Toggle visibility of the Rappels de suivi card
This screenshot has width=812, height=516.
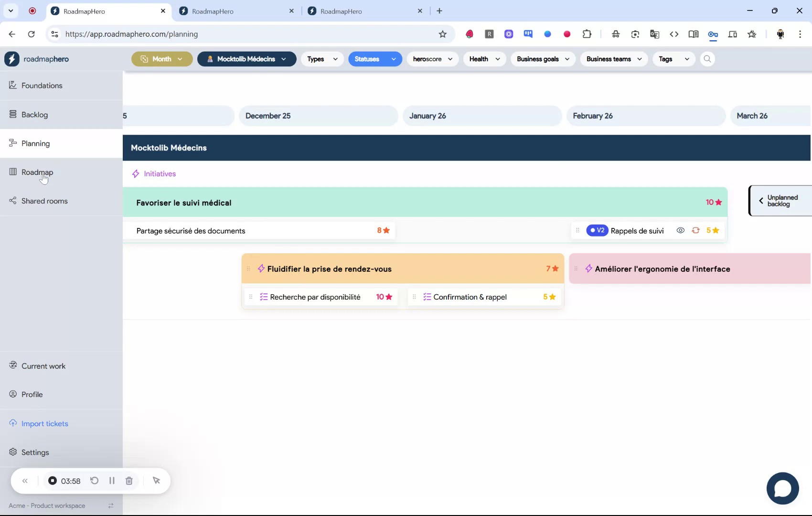point(680,230)
